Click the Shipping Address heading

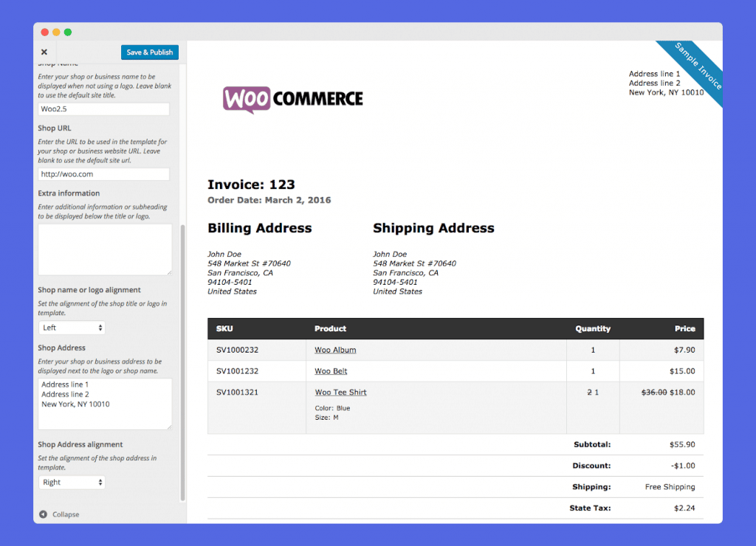click(x=433, y=228)
